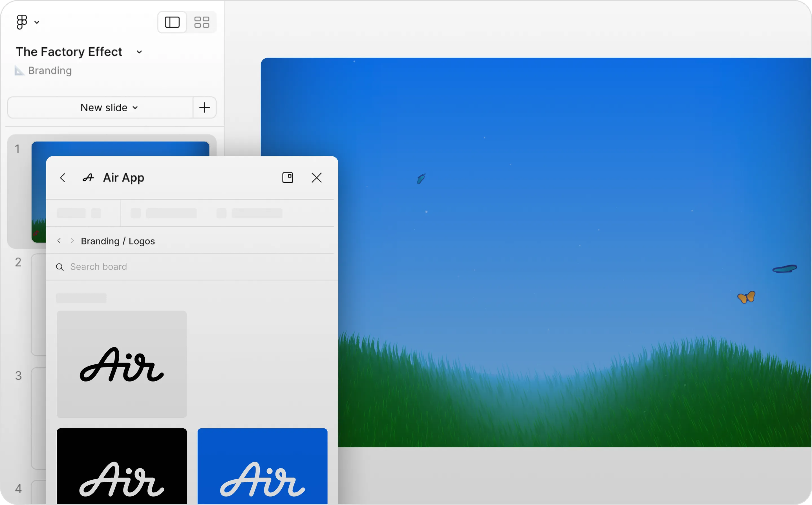Select slide 1 thumbnail in sidebar
812x505 pixels.
(120, 149)
